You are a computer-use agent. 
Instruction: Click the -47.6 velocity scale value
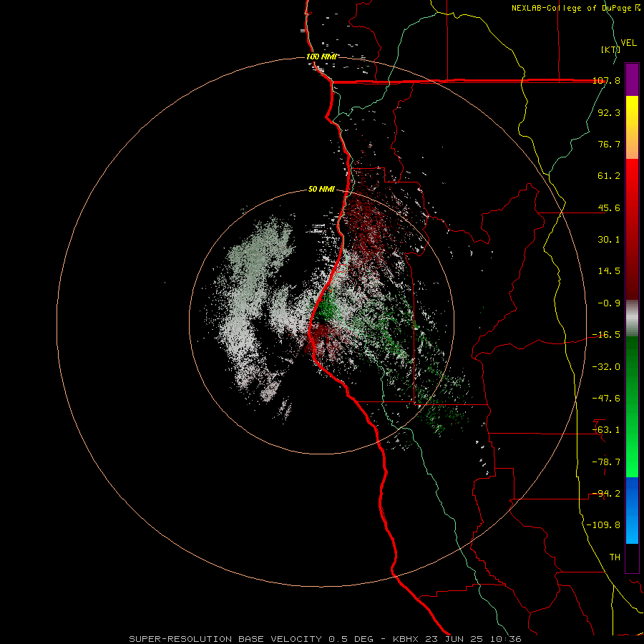(606, 399)
